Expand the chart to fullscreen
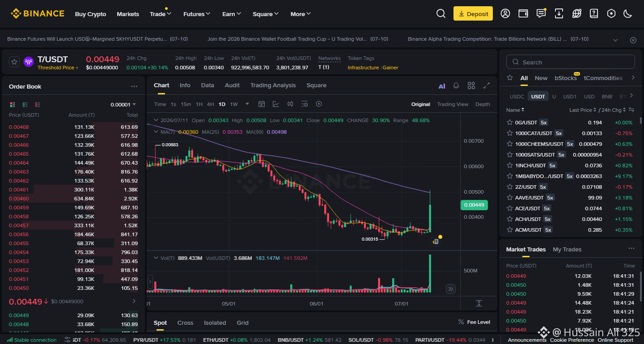The image size is (644, 344). 487,85
